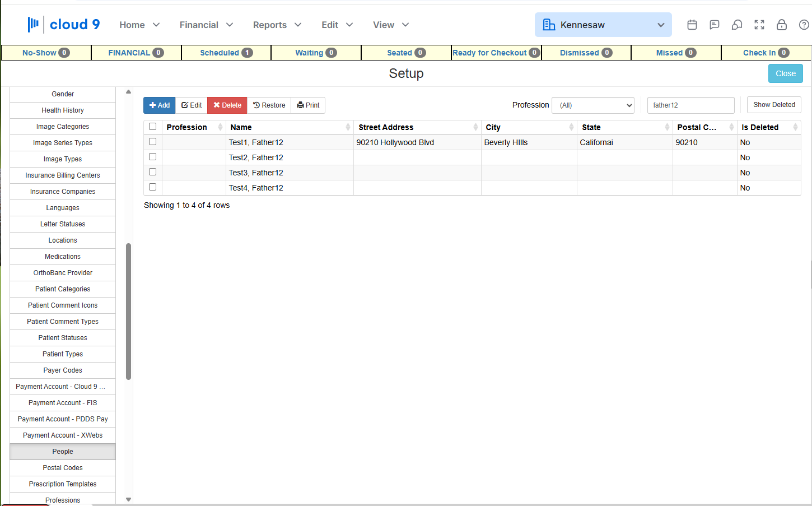Click the Restore button

pyautogui.click(x=269, y=105)
